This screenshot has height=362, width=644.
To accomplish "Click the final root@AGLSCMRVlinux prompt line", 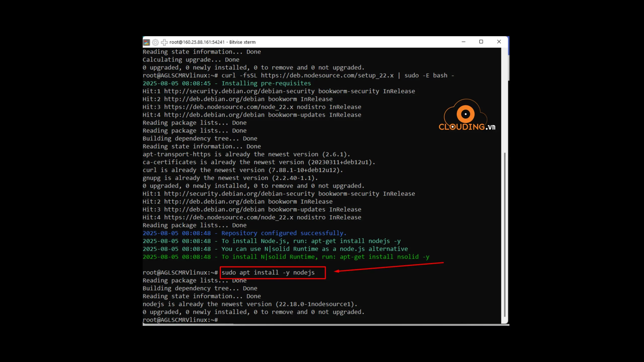I will [x=180, y=320].
